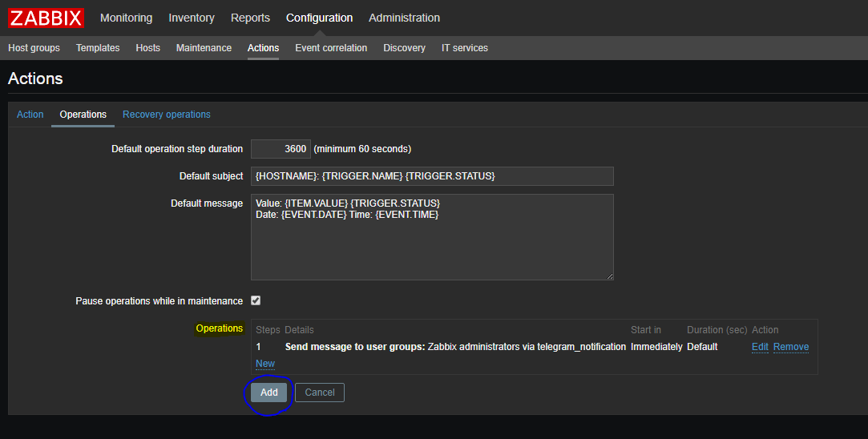Click the New operation link

pyautogui.click(x=265, y=364)
